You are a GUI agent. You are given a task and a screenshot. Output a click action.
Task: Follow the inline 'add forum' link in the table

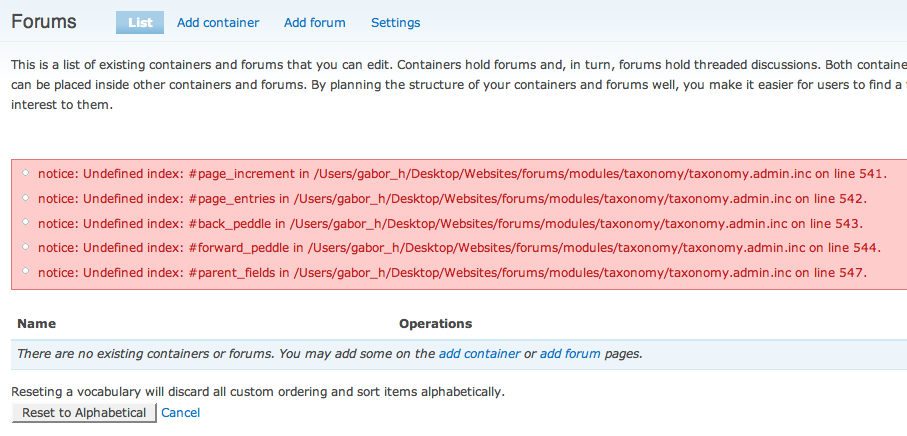pyautogui.click(x=570, y=353)
